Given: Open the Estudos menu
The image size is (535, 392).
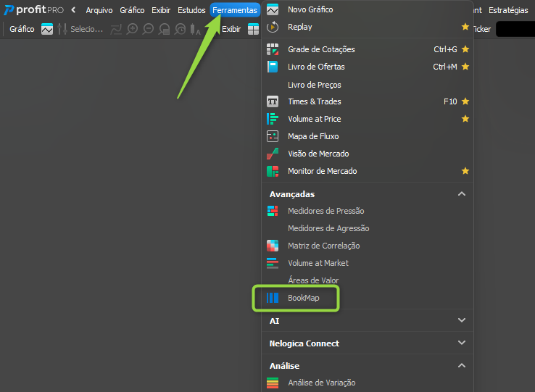Looking at the screenshot, I should [x=191, y=10].
